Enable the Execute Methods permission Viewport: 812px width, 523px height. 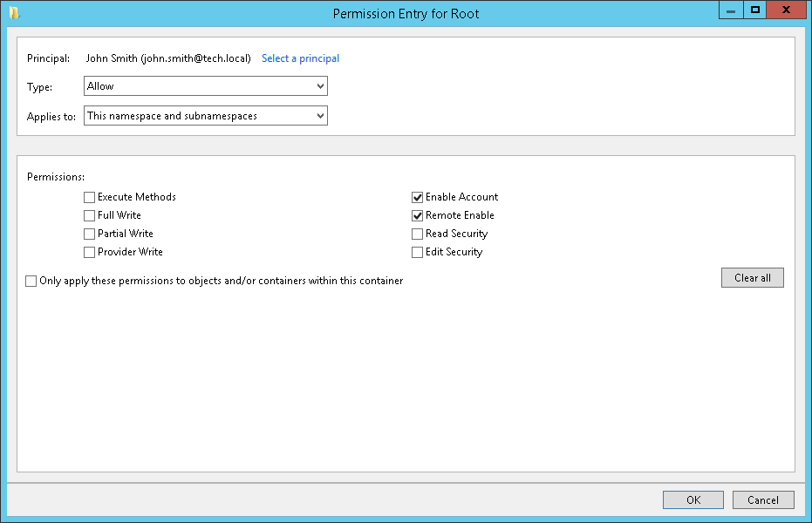pos(89,197)
